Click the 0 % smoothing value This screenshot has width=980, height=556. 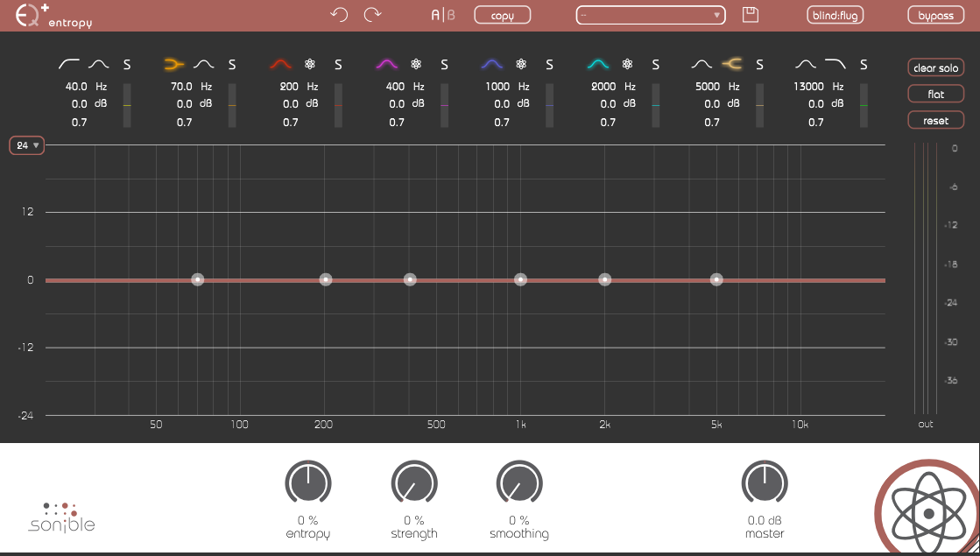tap(519, 520)
